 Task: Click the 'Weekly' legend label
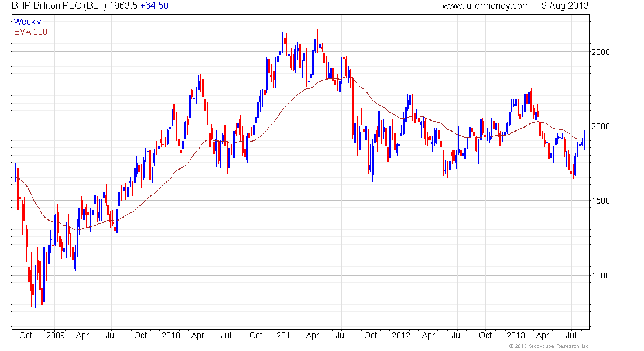pyautogui.click(x=28, y=22)
